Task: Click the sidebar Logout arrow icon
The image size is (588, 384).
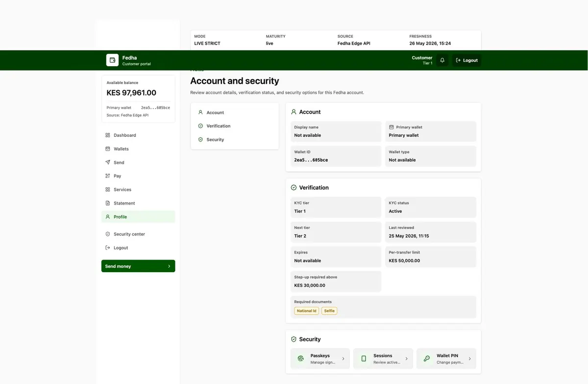Action: click(108, 248)
